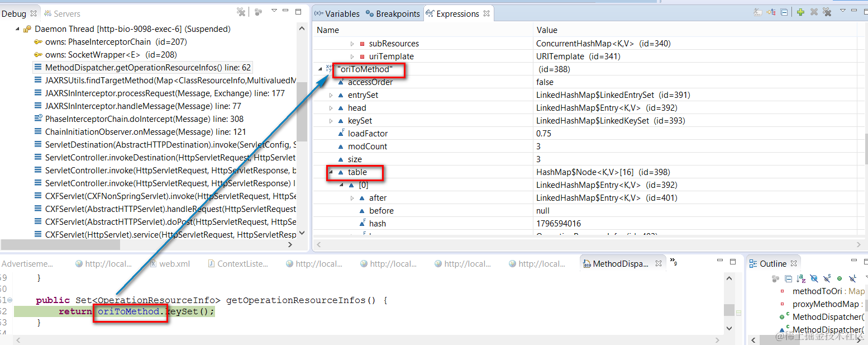Screen dimensions: 868x345
Task: Open the Debug view menu triangle
Action: pos(274,10)
